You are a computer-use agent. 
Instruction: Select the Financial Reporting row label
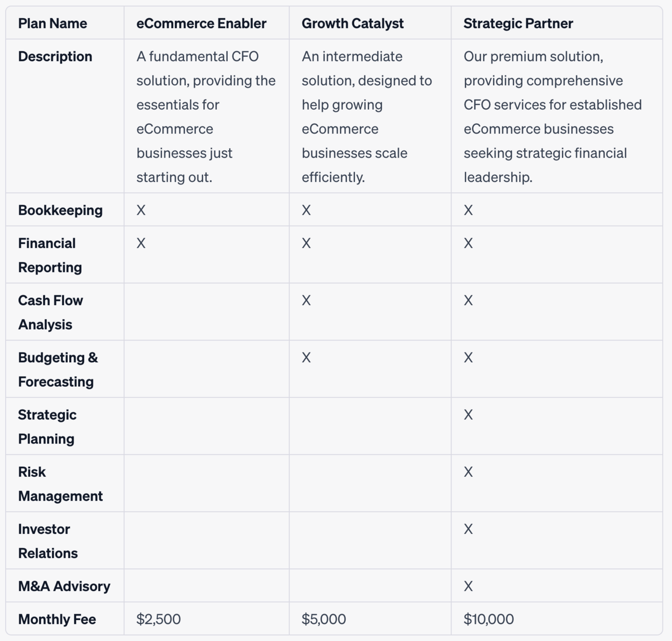click(x=50, y=255)
